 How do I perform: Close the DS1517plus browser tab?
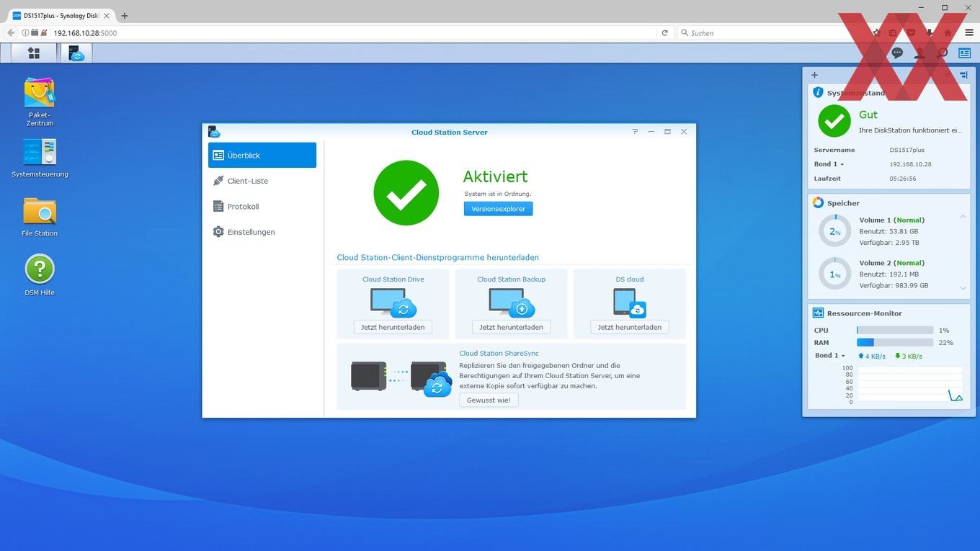107,15
